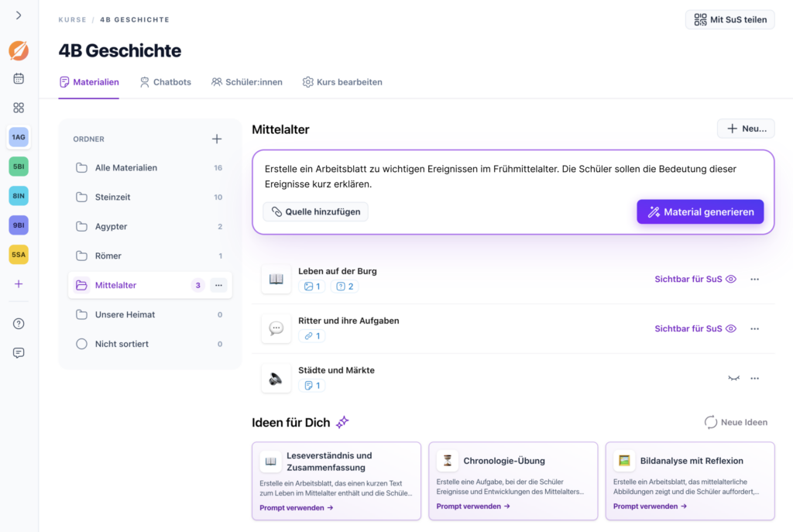Viewport: 793px width, 532px height.
Task: Toggle visibility of Ritter und ihre Aufgaben
Action: coord(695,328)
